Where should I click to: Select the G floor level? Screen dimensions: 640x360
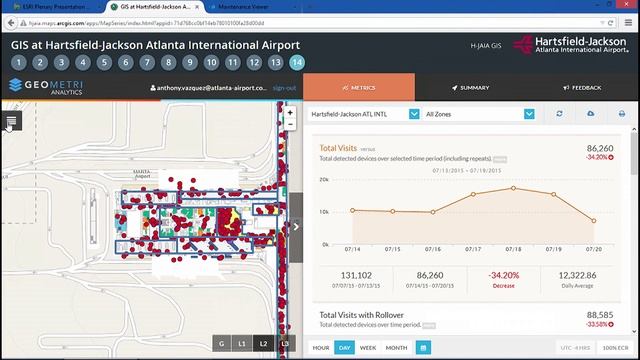[x=222, y=344]
